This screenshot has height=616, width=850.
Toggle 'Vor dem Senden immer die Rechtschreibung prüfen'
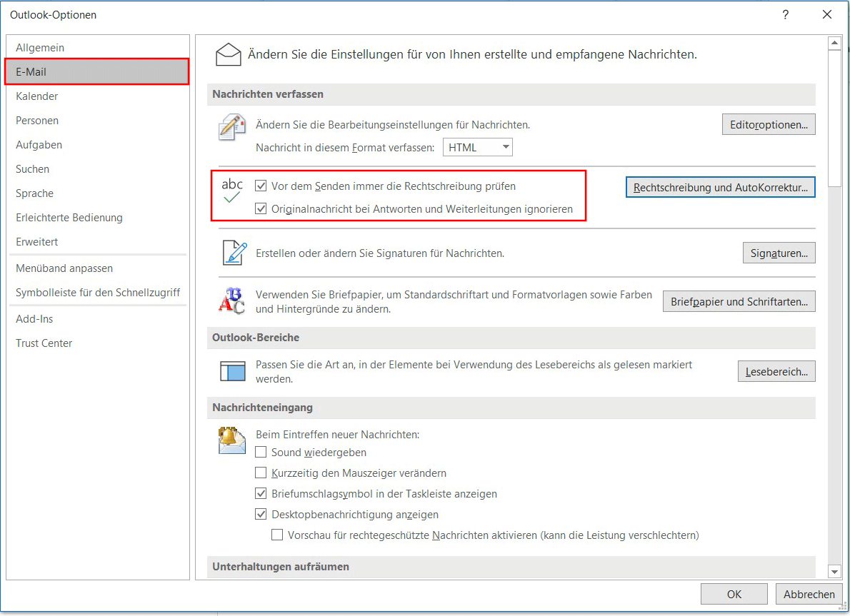click(x=261, y=186)
